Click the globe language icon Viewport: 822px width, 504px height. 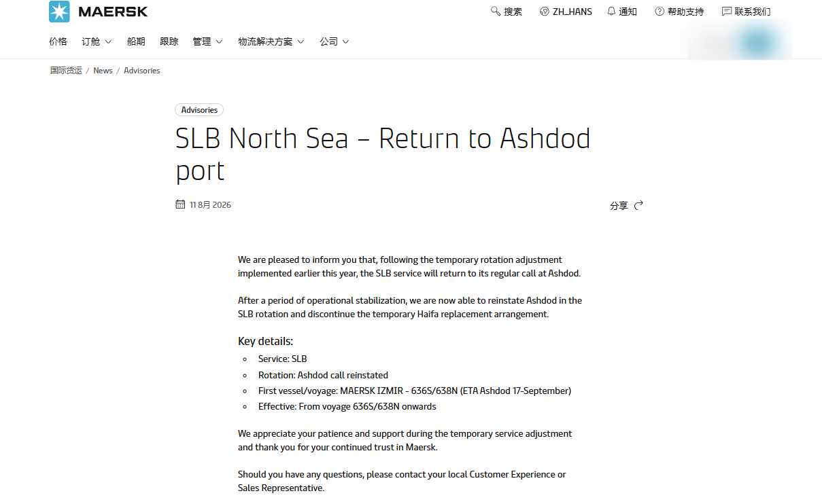544,12
